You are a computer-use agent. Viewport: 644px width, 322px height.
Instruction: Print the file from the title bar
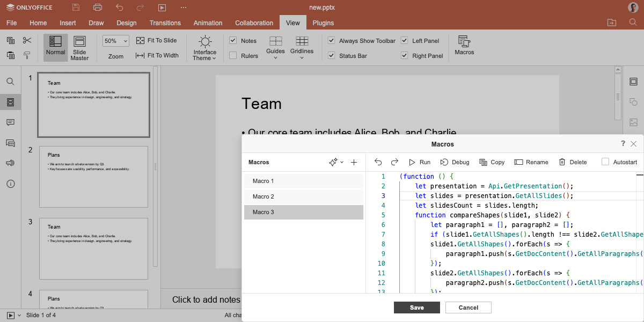coord(97,8)
